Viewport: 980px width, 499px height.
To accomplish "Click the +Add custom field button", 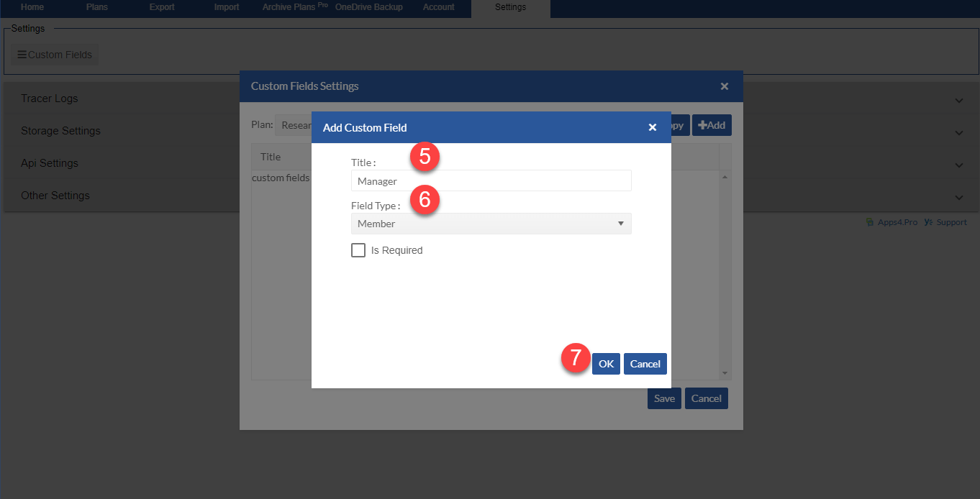I will (712, 124).
